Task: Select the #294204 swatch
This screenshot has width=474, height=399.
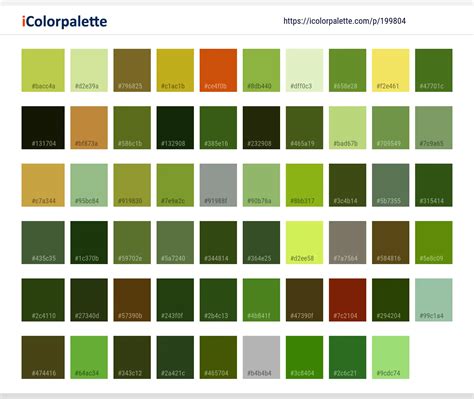Action: [391, 300]
